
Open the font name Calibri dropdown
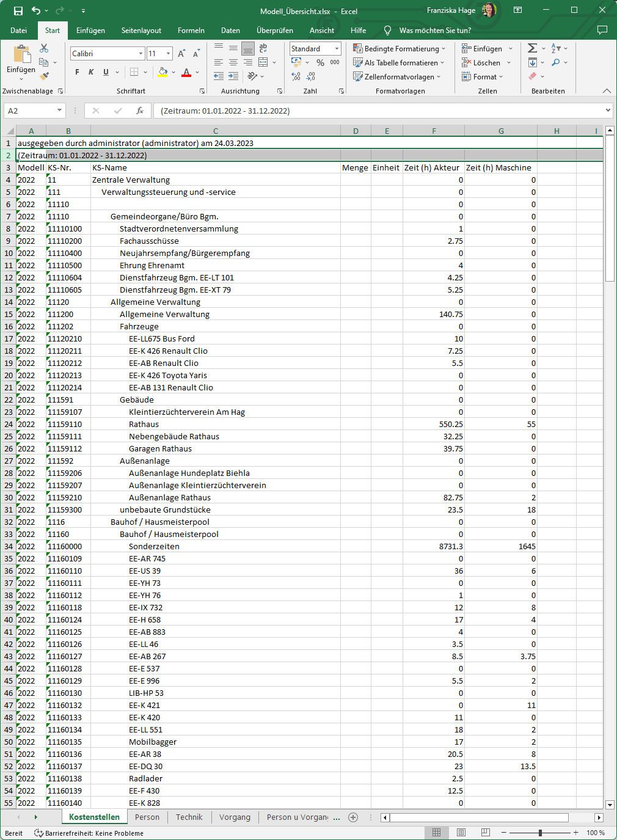coord(141,54)
